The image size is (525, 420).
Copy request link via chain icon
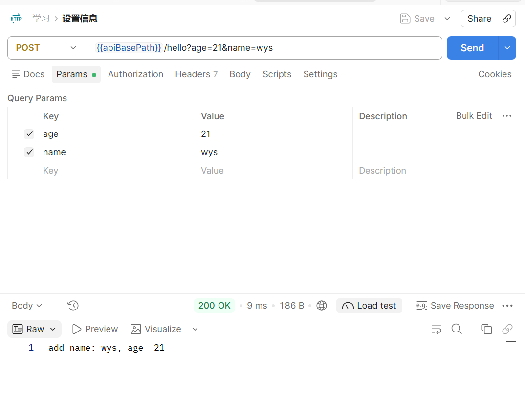click(507, 19)
